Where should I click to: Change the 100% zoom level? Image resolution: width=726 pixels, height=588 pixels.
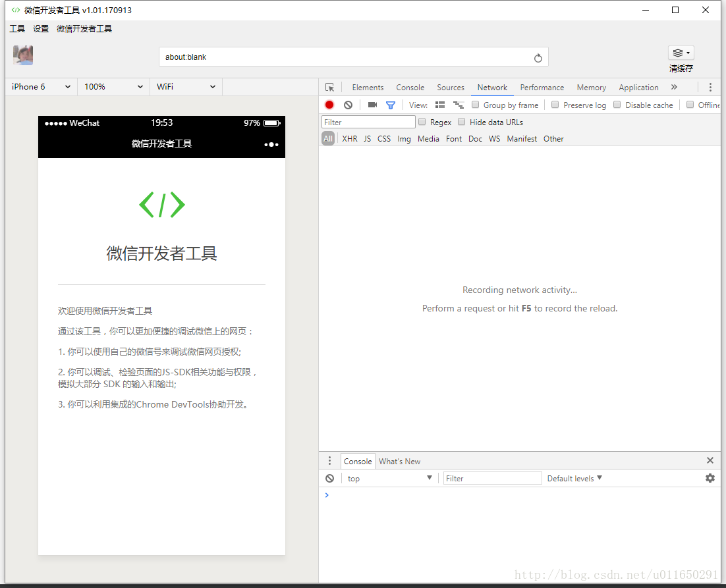click(112, 86)
